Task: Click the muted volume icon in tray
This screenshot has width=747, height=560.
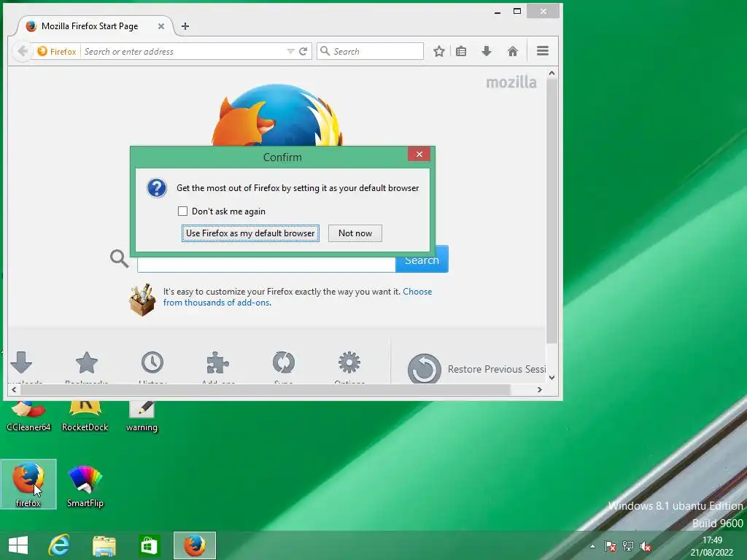Action: click(646, 546)
